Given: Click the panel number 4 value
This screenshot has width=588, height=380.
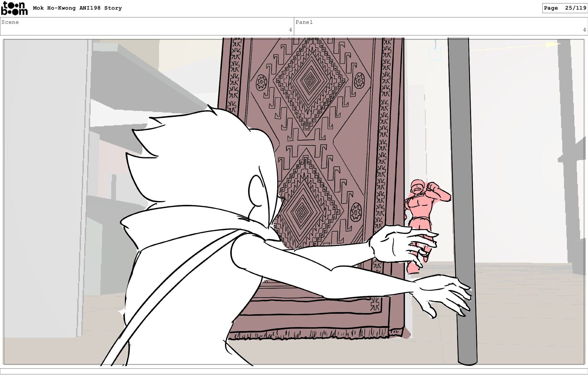Looking at the screenshot, I should click(584, 30).
